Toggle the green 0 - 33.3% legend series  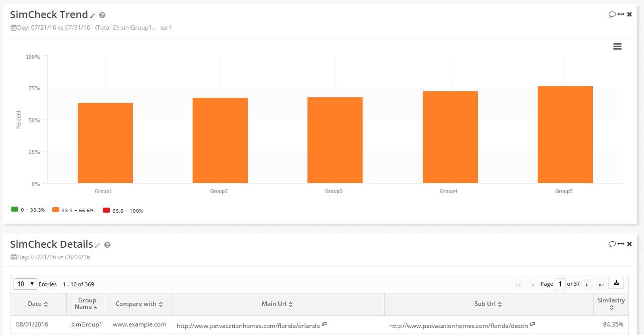click(28, 210)
